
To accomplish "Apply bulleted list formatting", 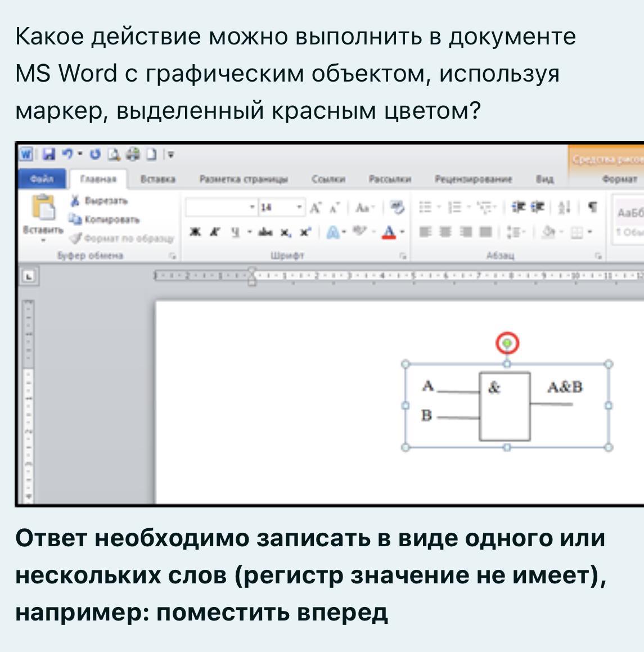I will (426, 208).
